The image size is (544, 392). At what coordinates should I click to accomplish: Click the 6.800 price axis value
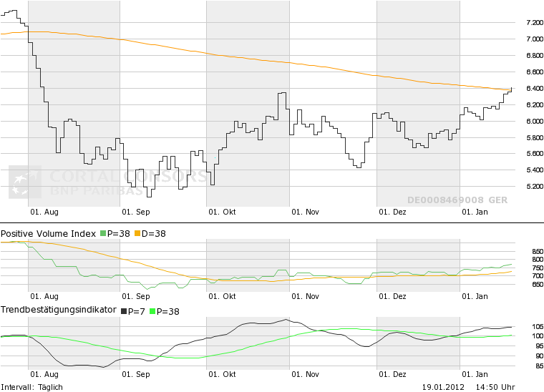click(535, 56)
